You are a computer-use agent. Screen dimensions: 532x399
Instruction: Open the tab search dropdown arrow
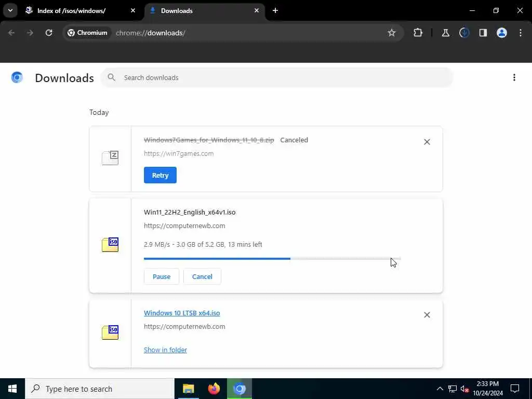coord(10,10)
